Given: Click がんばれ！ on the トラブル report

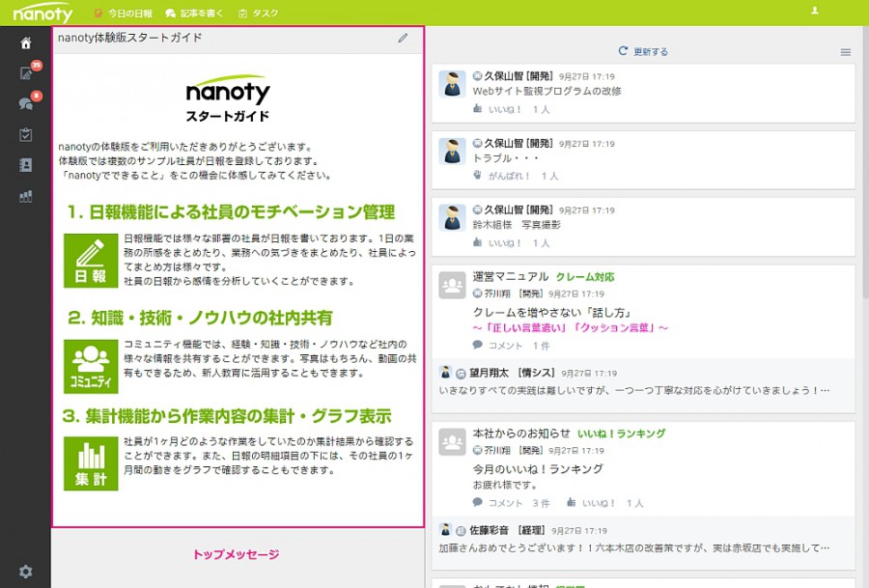Looking at the screenshot, I should point(501,176).
